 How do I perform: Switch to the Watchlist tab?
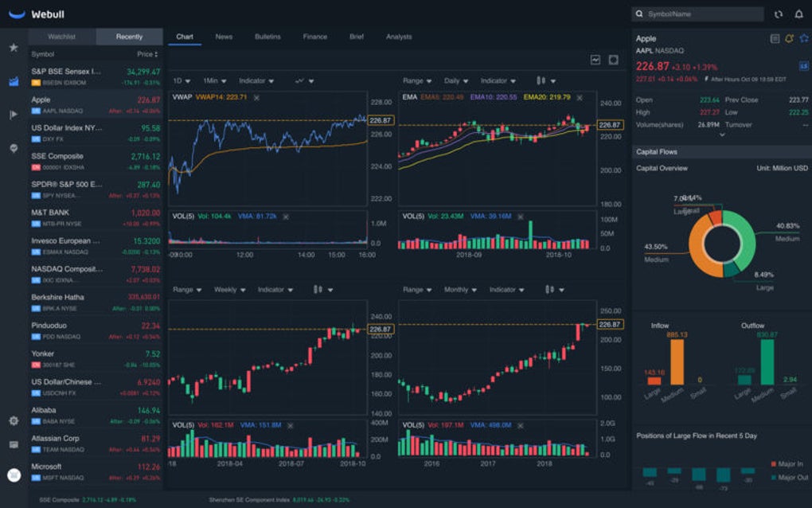61,37
